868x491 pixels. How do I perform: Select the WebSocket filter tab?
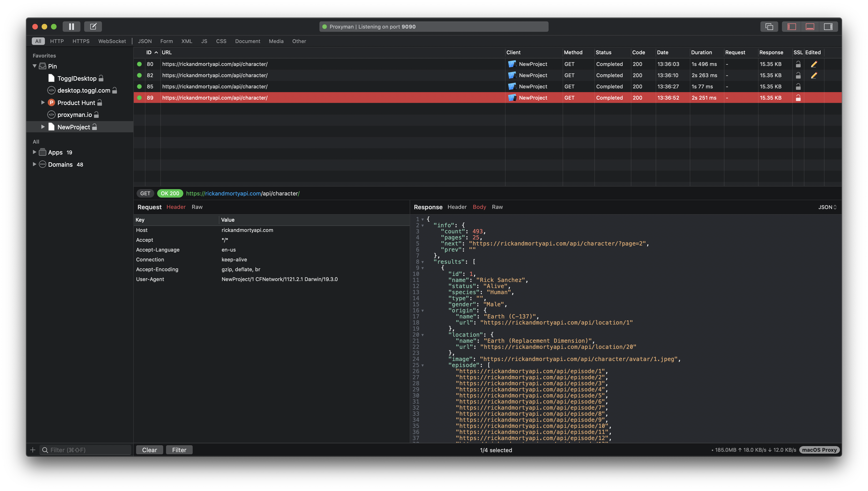click(x=112, y=41)
